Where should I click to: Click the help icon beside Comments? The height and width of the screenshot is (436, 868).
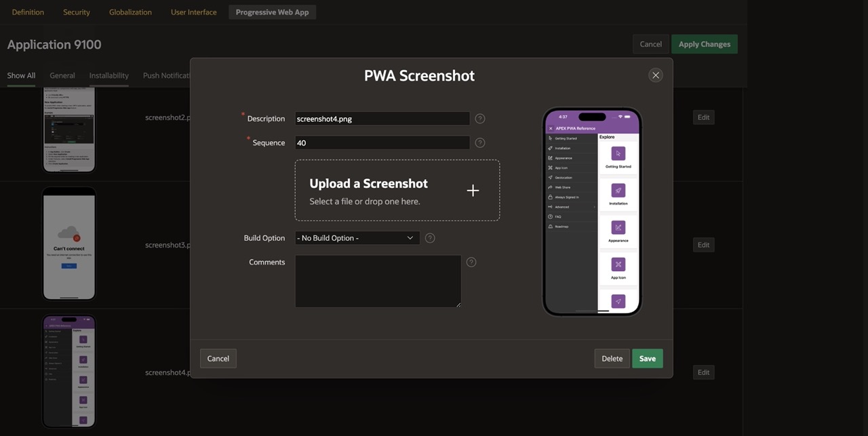coord(471,262)
